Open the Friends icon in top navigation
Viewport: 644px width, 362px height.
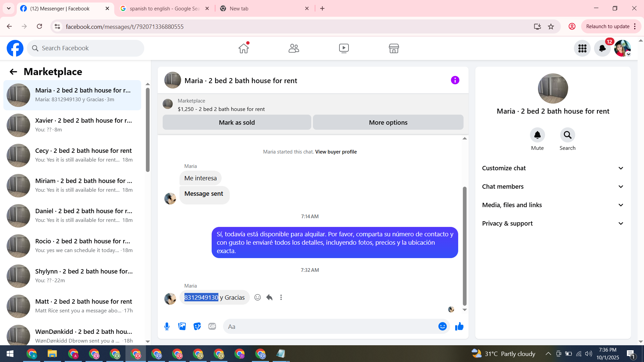coord(294,48)
